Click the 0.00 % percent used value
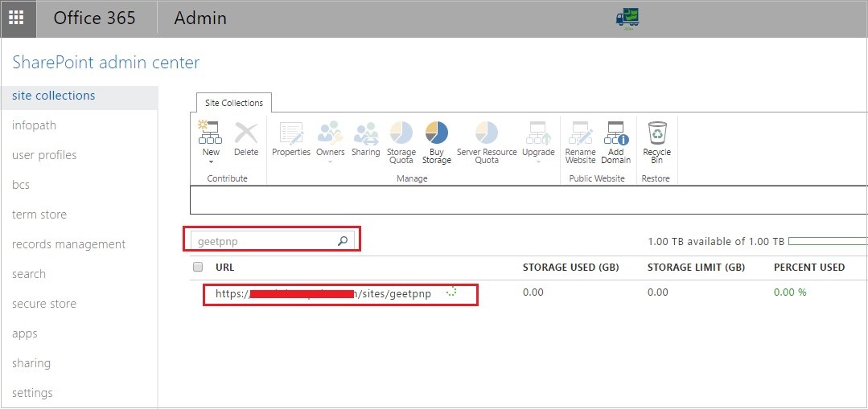Screen dimensions: 868x409 pos(790,292)
